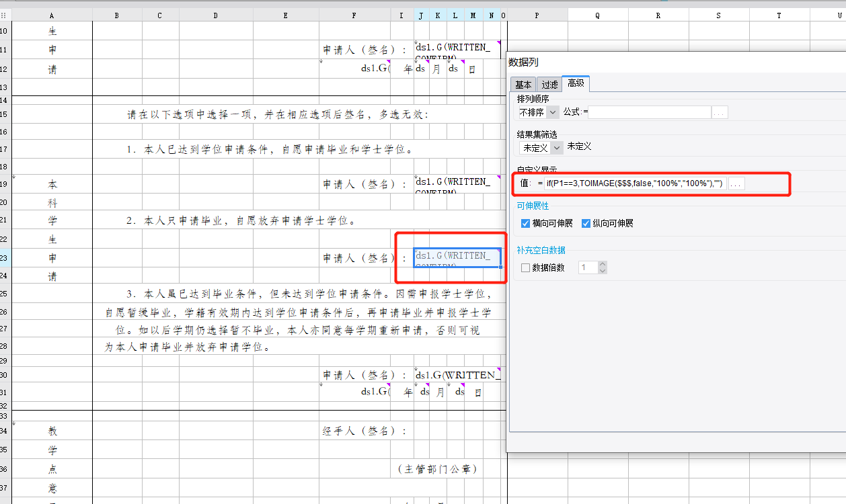Select column P header

tap(537, 15)
